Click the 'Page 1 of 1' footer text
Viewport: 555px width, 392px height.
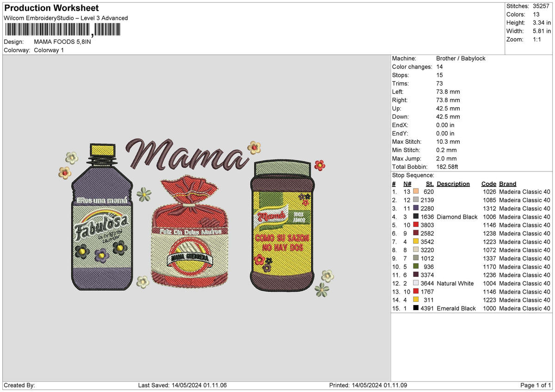[536, 386]
